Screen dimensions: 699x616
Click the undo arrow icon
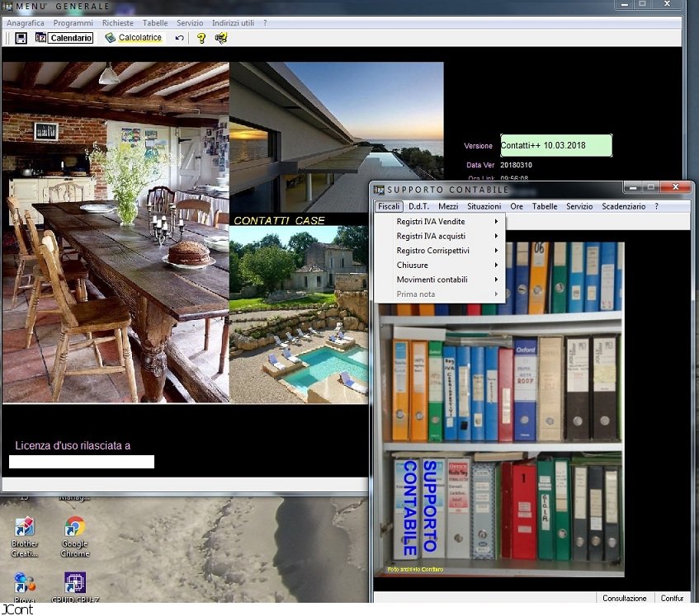(179, 38)
